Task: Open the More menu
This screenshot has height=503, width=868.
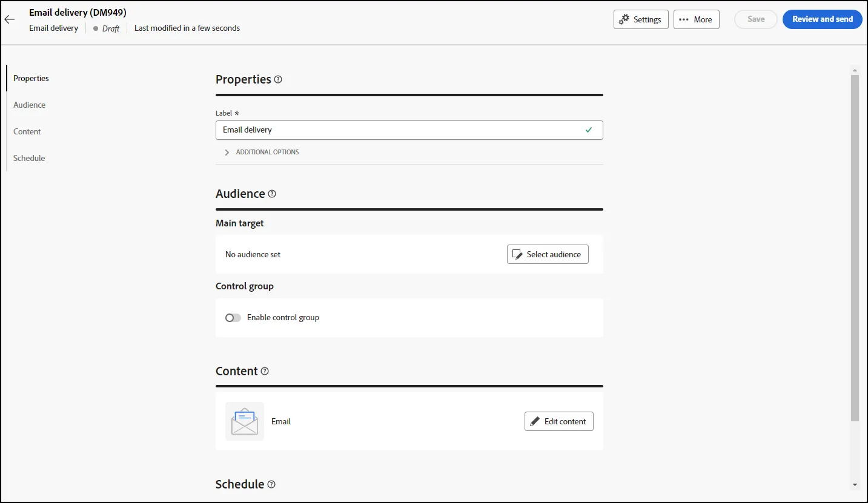Action: pos(697,19)
